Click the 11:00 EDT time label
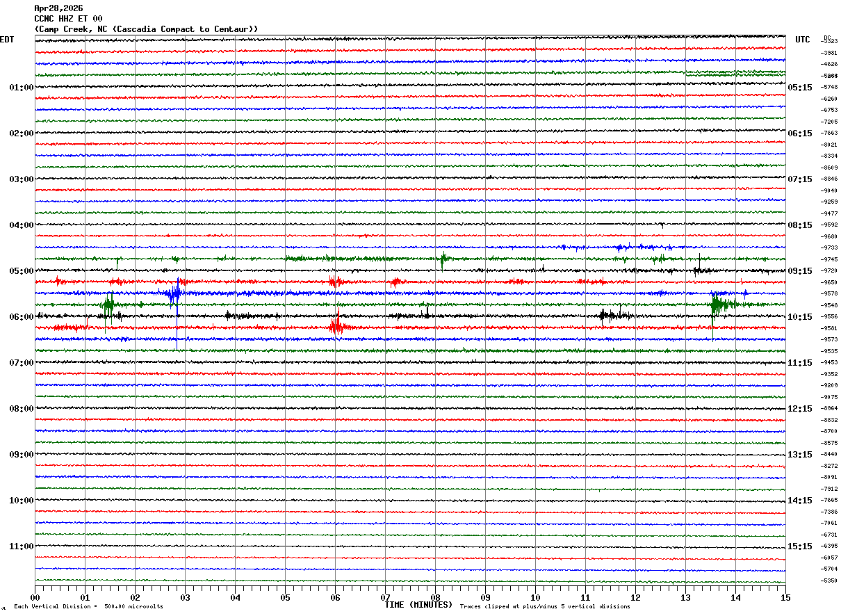 pos(22,546)
